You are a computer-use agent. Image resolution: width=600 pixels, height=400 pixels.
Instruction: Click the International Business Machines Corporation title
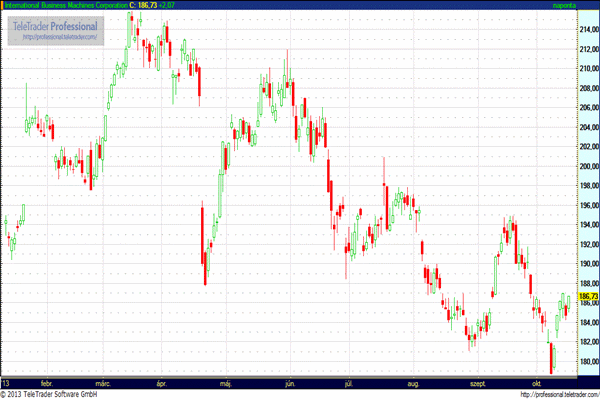pos(67,6)
